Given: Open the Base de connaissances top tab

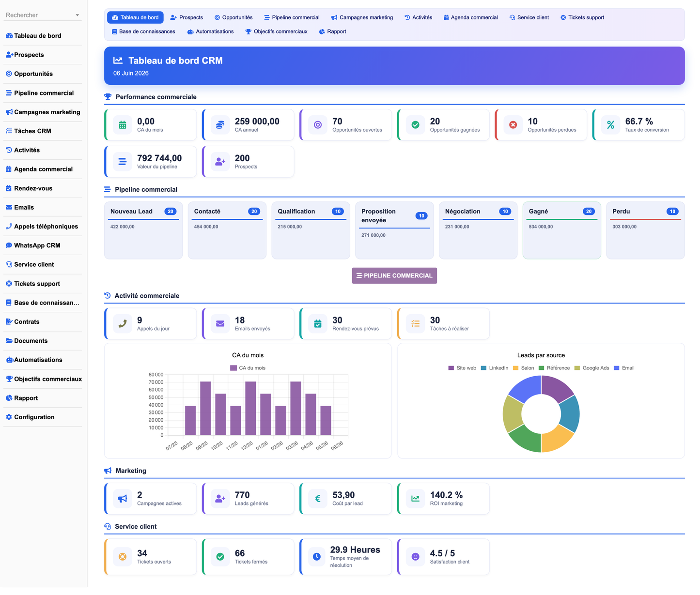Looking at the screenshot, I should pyautogui.click(x=143, y=31).
